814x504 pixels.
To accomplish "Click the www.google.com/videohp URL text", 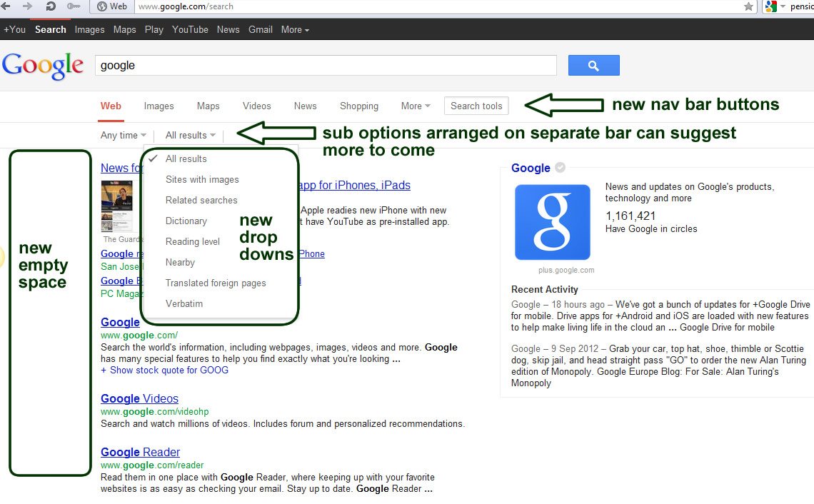I will pyautogui.click(x=155, y=412).
